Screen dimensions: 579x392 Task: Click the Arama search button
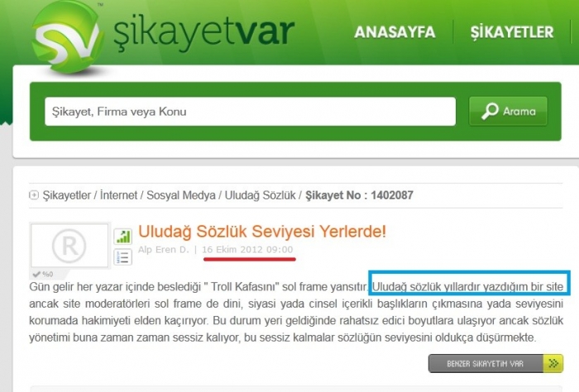(508, 111)
